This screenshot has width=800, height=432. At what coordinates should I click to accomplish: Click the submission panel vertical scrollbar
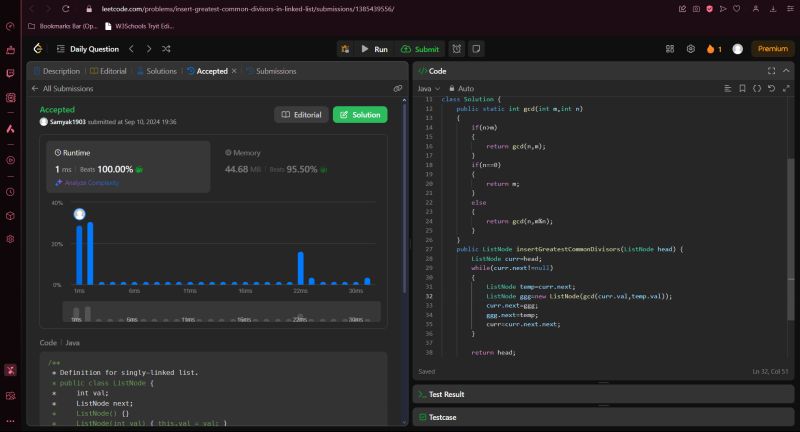pyautogui.click(x=405, y=196)
